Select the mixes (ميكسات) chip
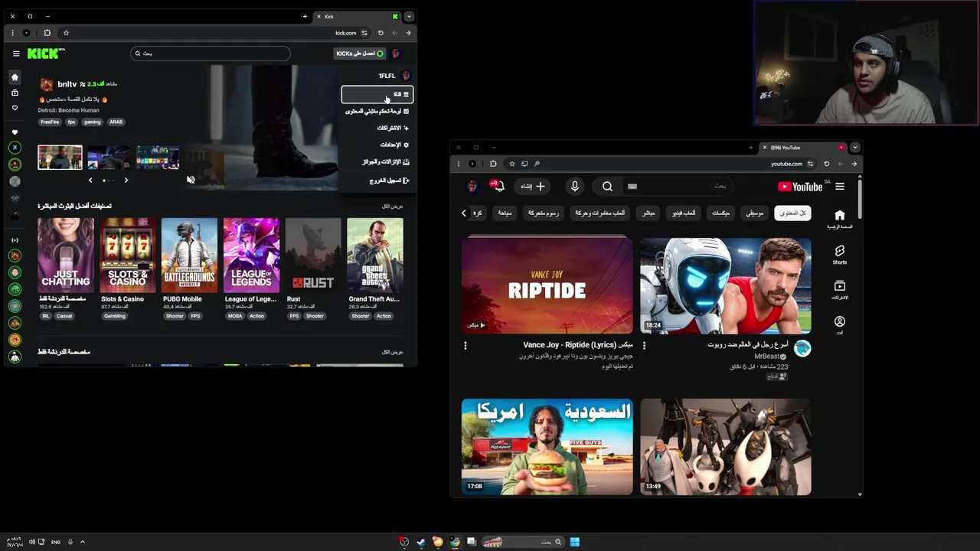 (x=721, y=213)
